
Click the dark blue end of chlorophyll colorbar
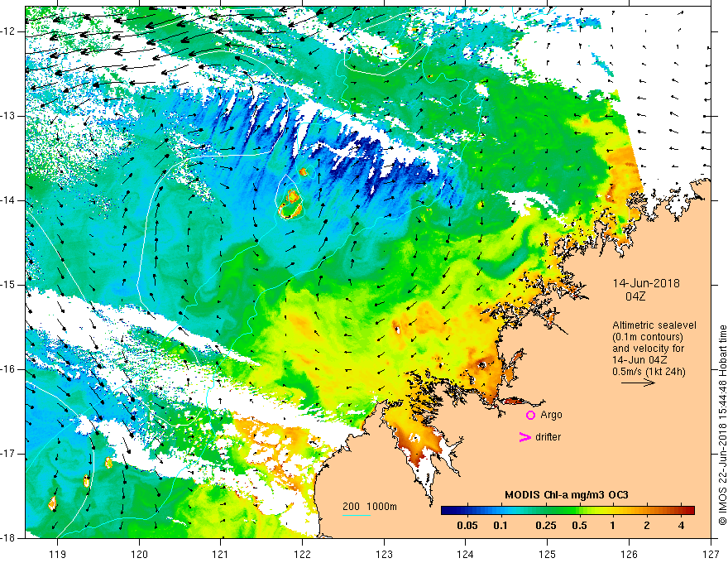[x=448, y=511]
